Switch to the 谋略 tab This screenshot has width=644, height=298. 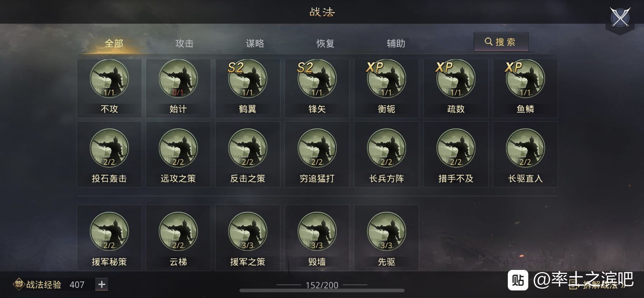(255, 44)
